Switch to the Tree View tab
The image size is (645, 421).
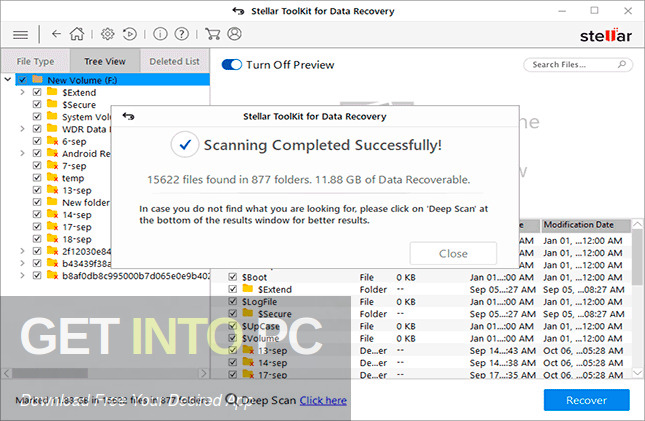(105, 61)
